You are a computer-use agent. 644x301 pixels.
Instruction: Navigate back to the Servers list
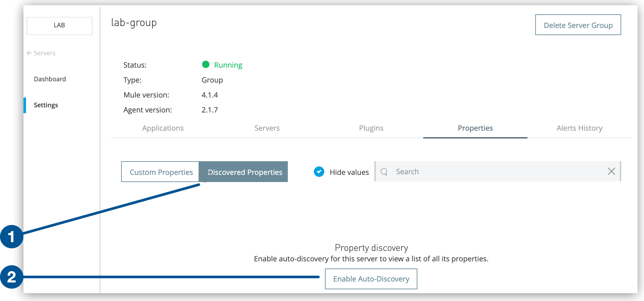[44, 53]
